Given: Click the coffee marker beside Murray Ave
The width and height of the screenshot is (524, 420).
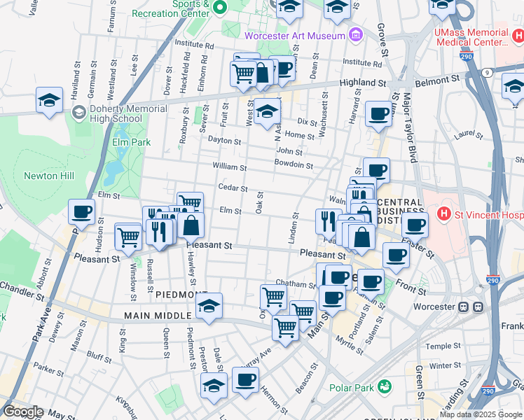Looking at the screenshot, I should [x=245, y=380].
